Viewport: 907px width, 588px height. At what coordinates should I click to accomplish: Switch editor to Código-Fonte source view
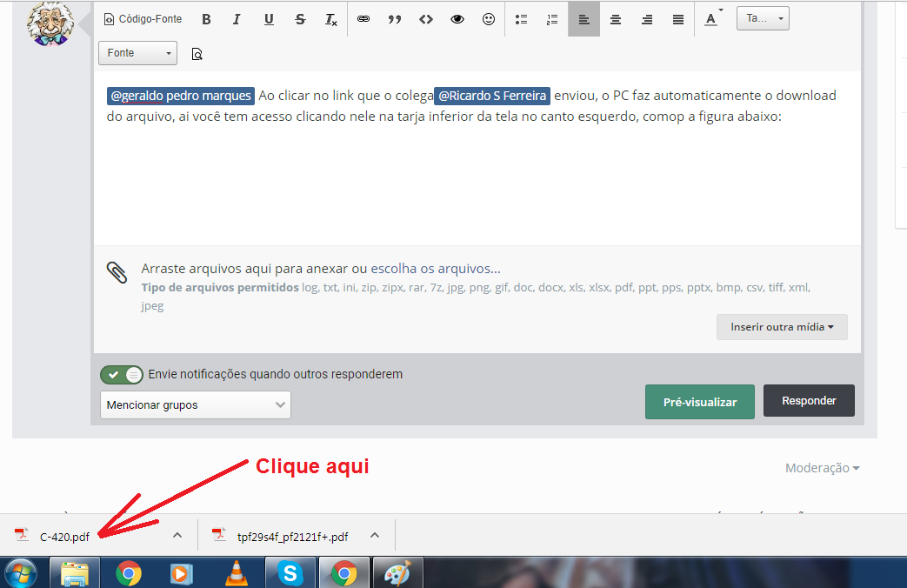point(143,19)
